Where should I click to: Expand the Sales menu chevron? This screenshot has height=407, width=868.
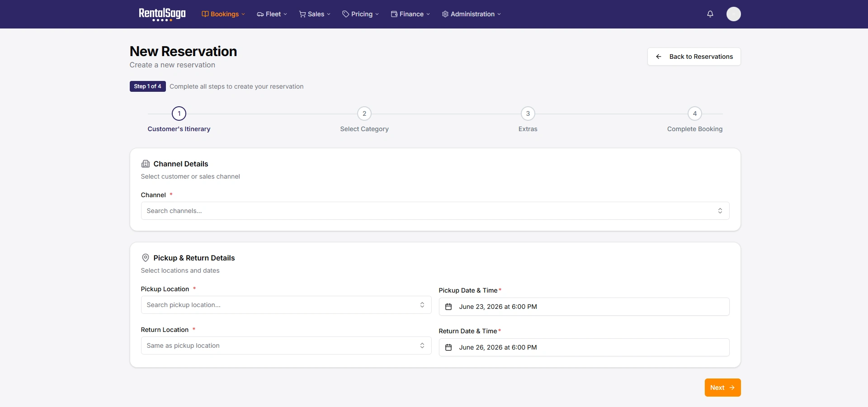[x=329, y=14]
